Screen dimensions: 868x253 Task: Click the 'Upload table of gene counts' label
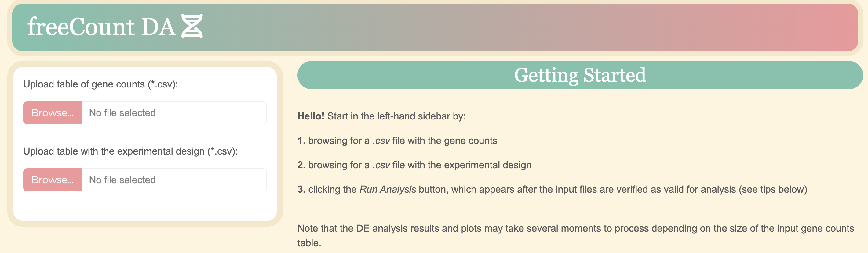pos(100,84)
